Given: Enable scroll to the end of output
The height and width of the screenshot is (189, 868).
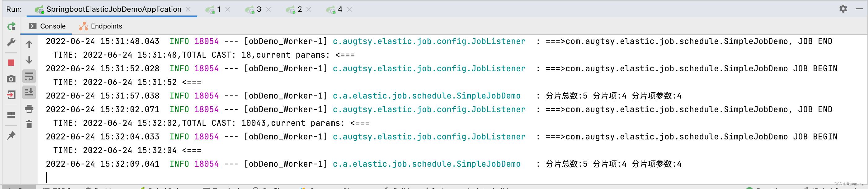Looking at the screenshot, I should 29,92.
